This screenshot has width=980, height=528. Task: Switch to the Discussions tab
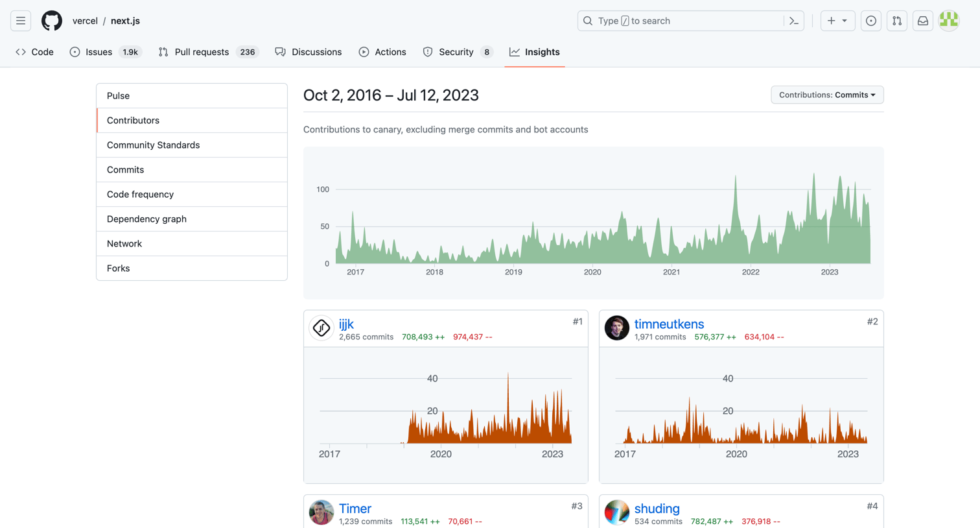[309, 52]
